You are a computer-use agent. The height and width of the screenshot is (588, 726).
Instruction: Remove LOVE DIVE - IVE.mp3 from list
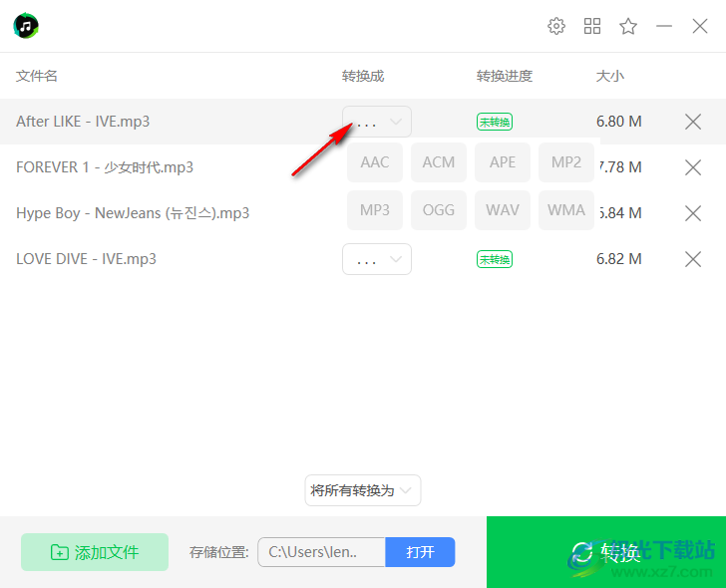click(693, 259)
